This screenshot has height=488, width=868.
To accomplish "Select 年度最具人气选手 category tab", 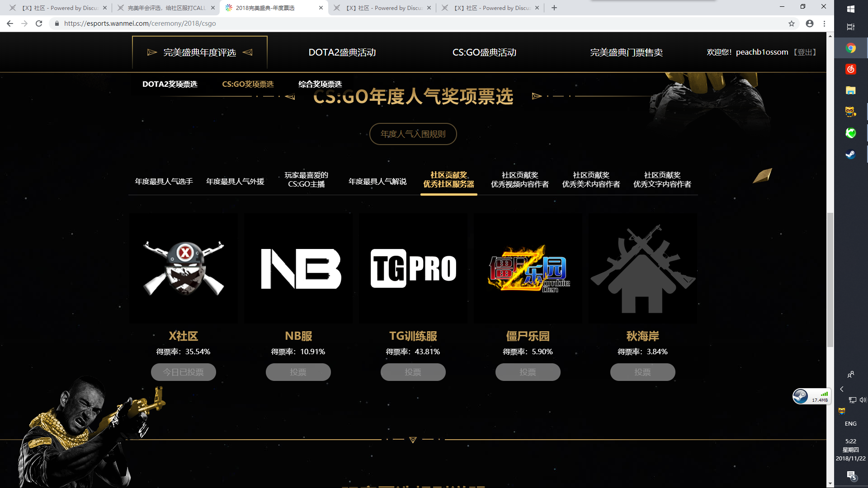I will tap(164, 181).
